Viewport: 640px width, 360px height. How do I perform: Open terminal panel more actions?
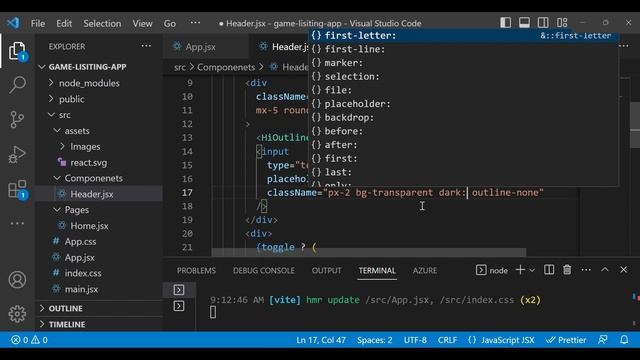click(x=586, y=270)
